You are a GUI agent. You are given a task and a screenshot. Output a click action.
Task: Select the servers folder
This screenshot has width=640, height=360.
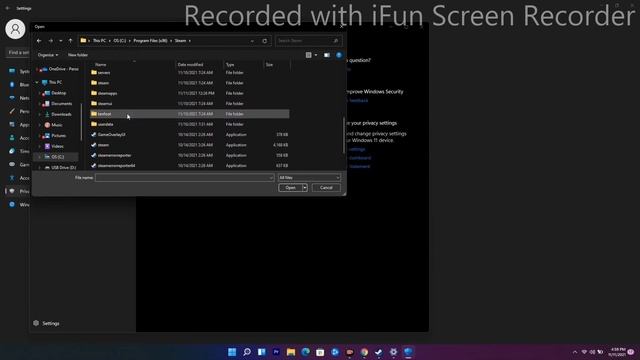[190, 72]
